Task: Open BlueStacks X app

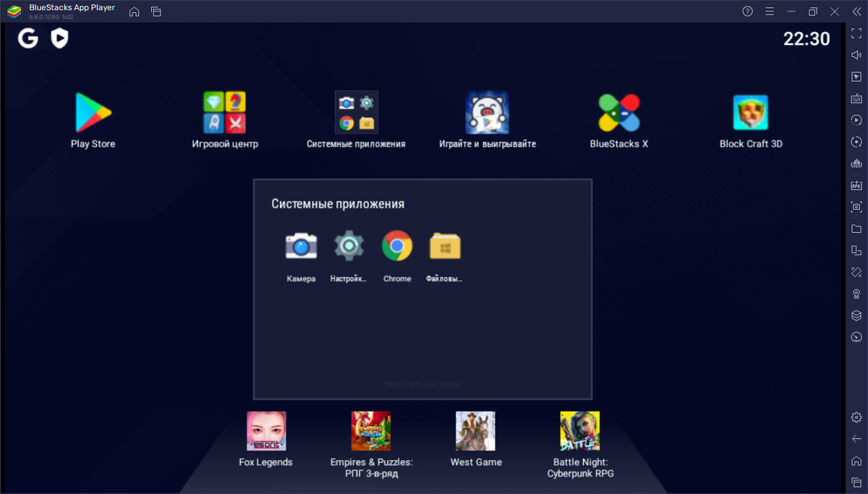Action: tap(619, 113)
